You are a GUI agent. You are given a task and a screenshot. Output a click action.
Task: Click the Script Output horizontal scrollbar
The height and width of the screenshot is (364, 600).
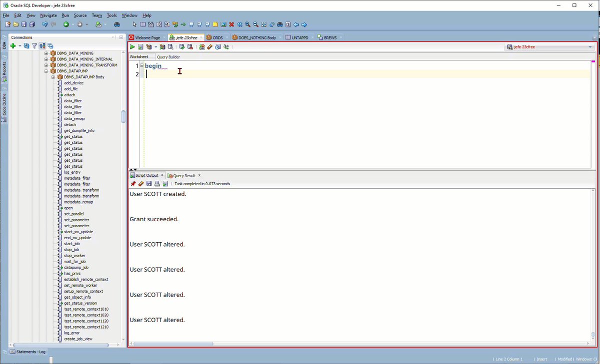pyautogui.click(x=173, y=344)
